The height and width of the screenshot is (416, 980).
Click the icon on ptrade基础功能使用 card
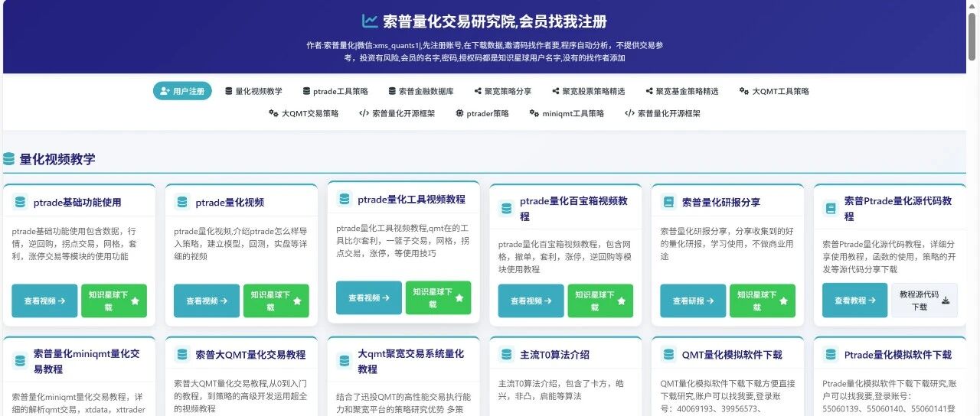pos(20,203)
